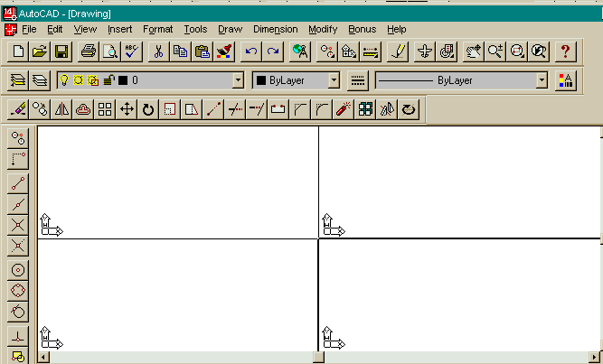The height and width of the screenshot is (364, 603).
Task: Run the ABC Spelling check icon
Action: tap(132, 51)
